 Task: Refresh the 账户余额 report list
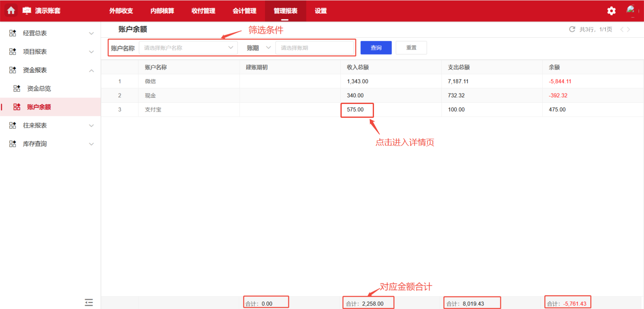tap(572, 29)
